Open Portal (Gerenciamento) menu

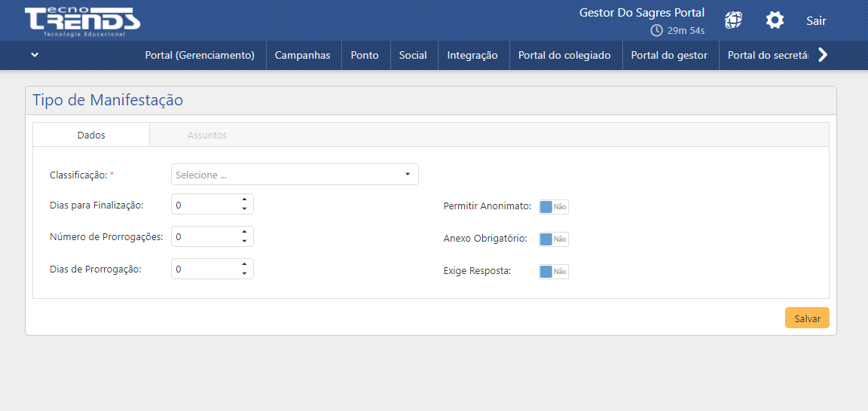[x=200, y=55]
